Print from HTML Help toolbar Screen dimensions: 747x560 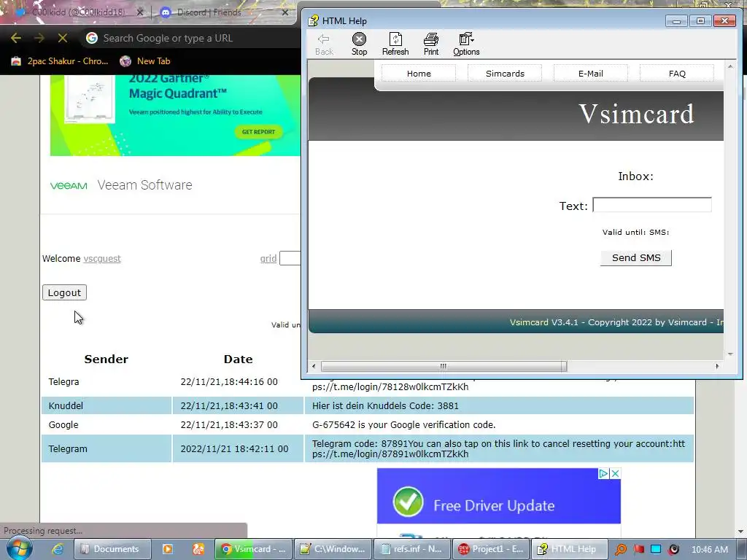click(430, 44)
